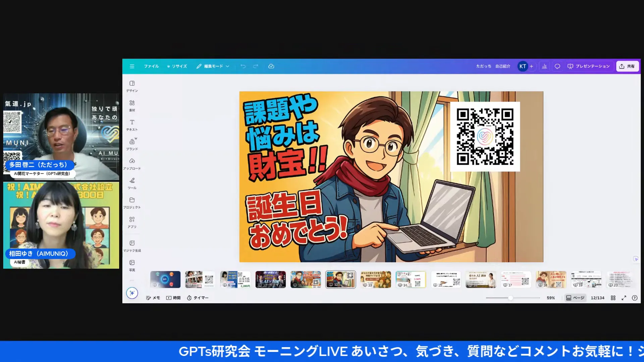
Task: Open the 写真 panel
Action: point(132,265)
